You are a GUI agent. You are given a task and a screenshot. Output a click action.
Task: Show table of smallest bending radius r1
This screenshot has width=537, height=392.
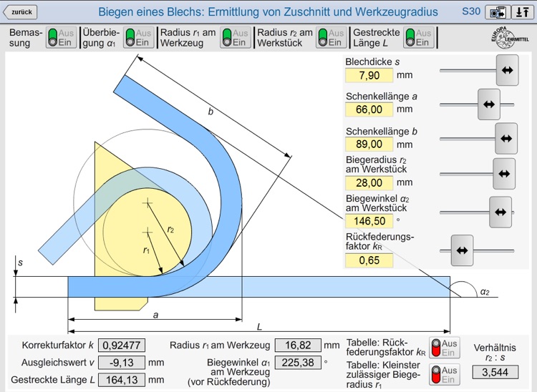(445, 374)
